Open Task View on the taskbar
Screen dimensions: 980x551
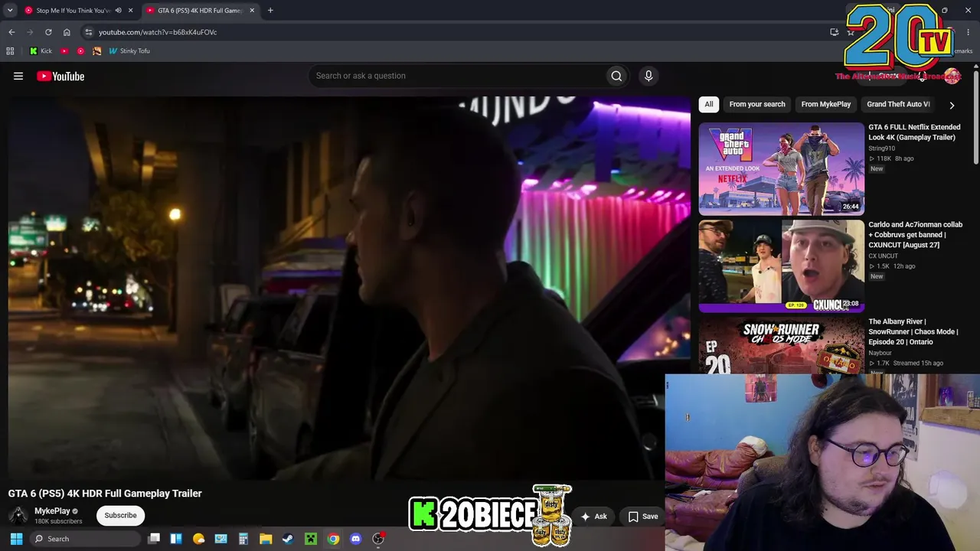tap(154, 539)
